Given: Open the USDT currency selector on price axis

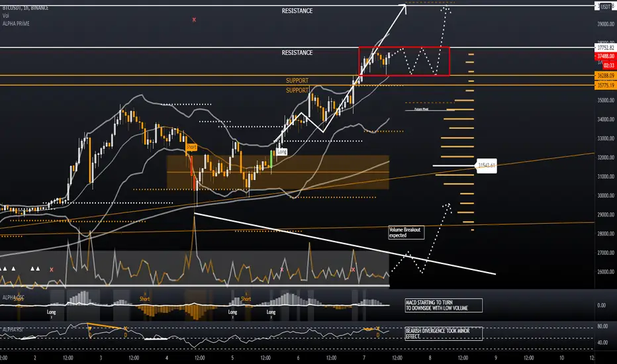Looking at the screenshot, I should pyautogui.click(x=605, y=7).
